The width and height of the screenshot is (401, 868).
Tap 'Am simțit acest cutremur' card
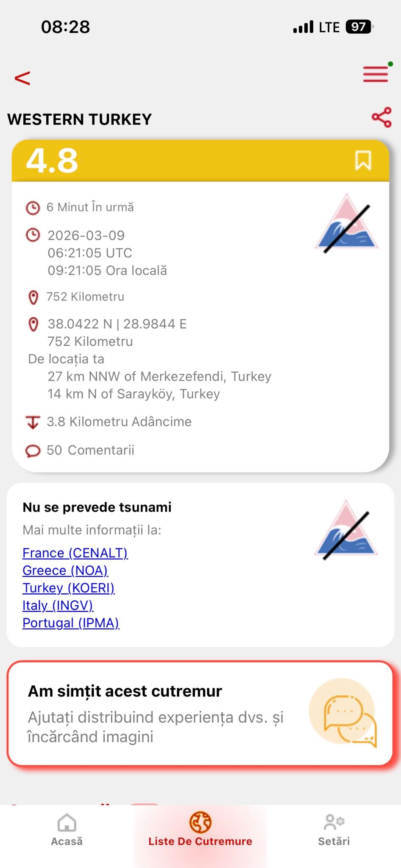click(x=170, y=713)
